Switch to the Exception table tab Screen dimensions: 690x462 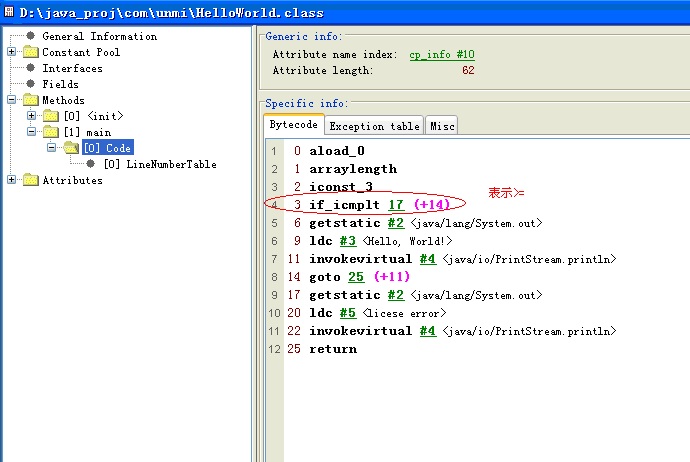pos(374,126)
